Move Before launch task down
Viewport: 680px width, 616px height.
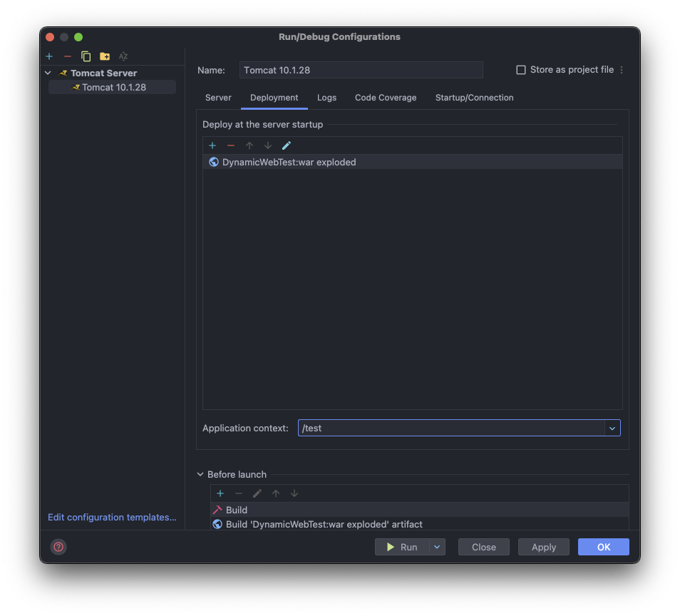click(x=294, y=493)
